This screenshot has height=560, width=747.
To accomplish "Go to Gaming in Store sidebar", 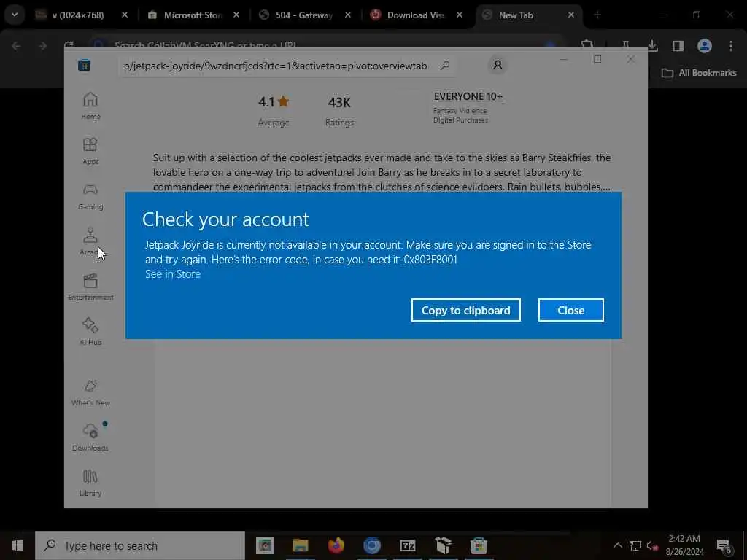I will click(x=90, y=196).
